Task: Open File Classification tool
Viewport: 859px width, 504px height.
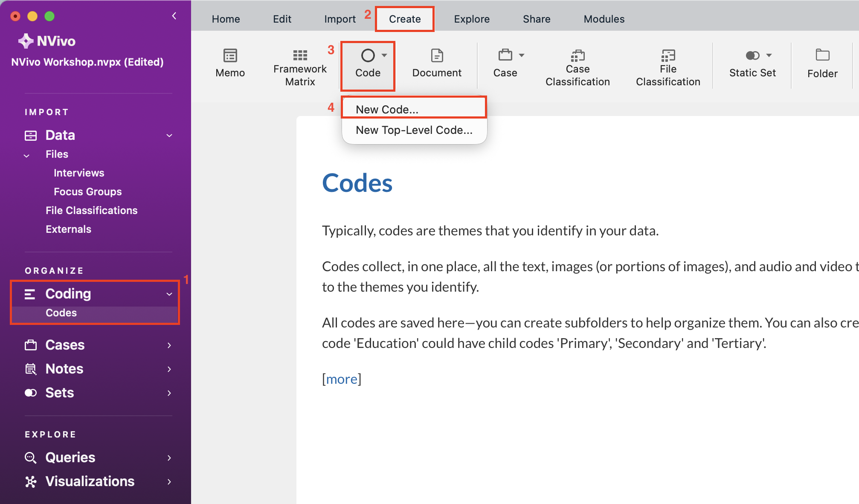Action: 668,67
